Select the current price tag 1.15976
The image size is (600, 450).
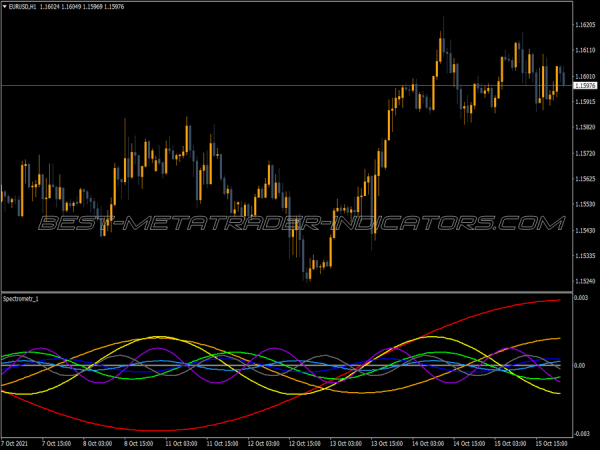tap(584, 85)
